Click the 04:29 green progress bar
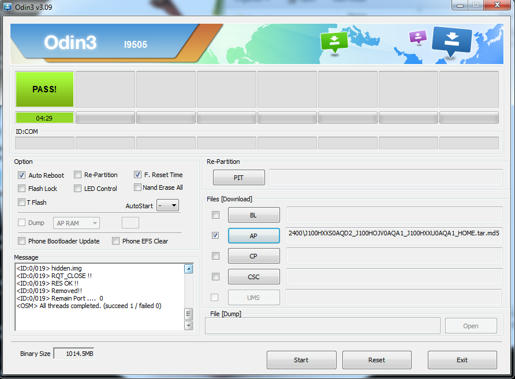The height and width of the screenshot is (379, 515). coord(44,118)
